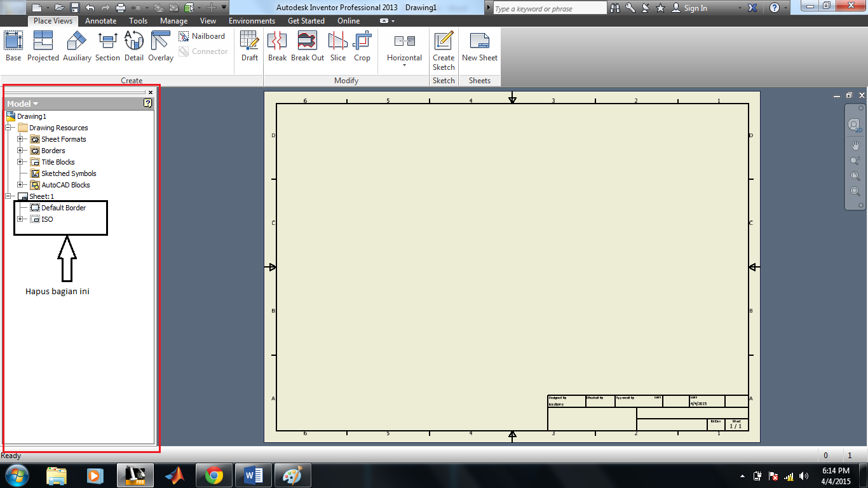Viewport: 868px width, 488px height.
Task: Expand the Borders node
Action: 20,151
